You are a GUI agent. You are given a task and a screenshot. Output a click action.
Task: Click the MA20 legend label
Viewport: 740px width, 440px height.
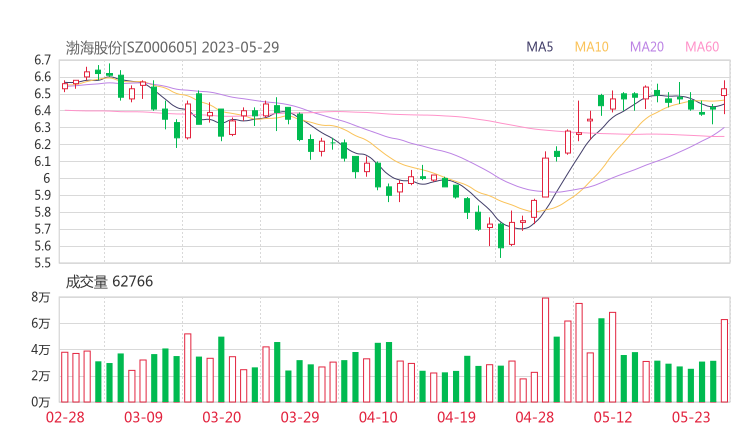[647, 47]
